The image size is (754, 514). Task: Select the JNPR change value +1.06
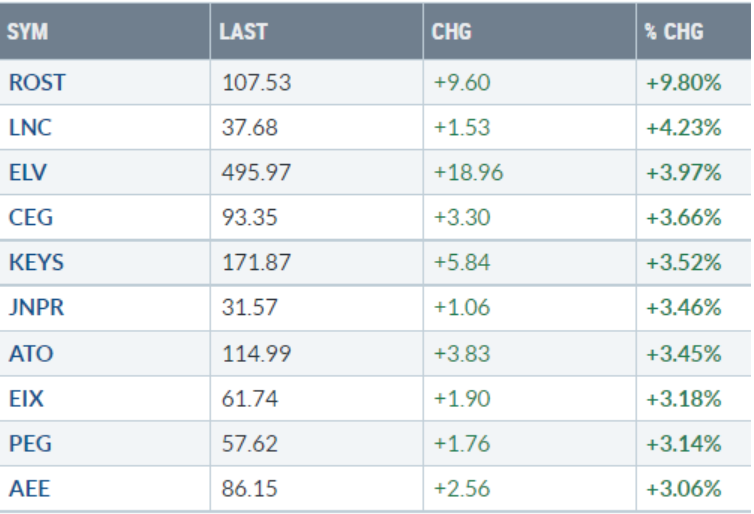(x=462, y=308)
